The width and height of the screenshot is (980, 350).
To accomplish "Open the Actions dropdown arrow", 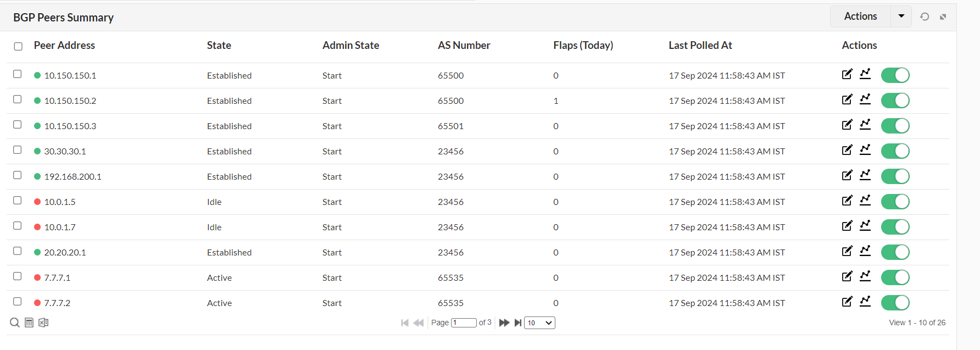I will [x=901, y=16].
